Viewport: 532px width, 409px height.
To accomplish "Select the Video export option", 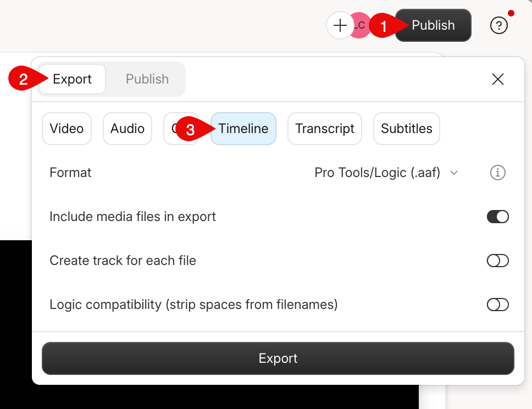I will click(66, 128).
